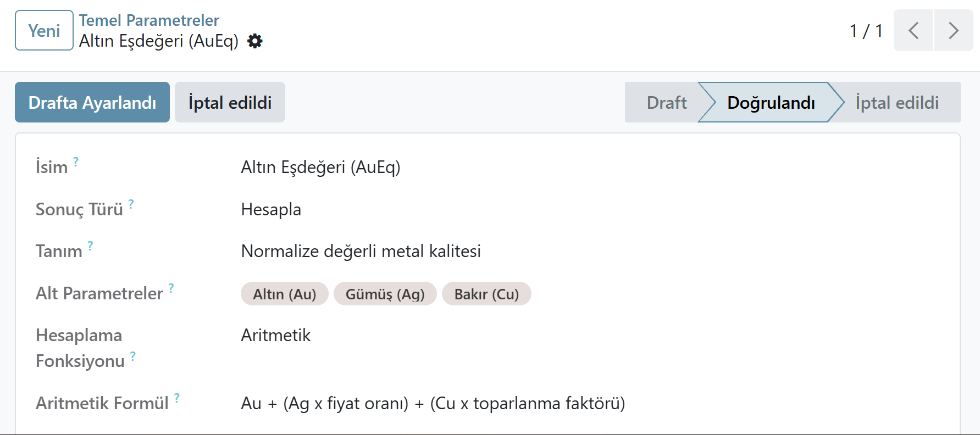Show help tooltip for Tanım

coord(90,246)
